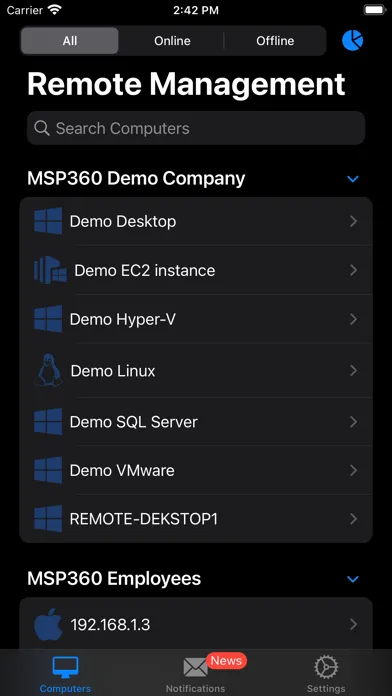Click the Windows icon beside Demo VMware
The height and width of the screenshot is (696, 392).
coord(48,470)
